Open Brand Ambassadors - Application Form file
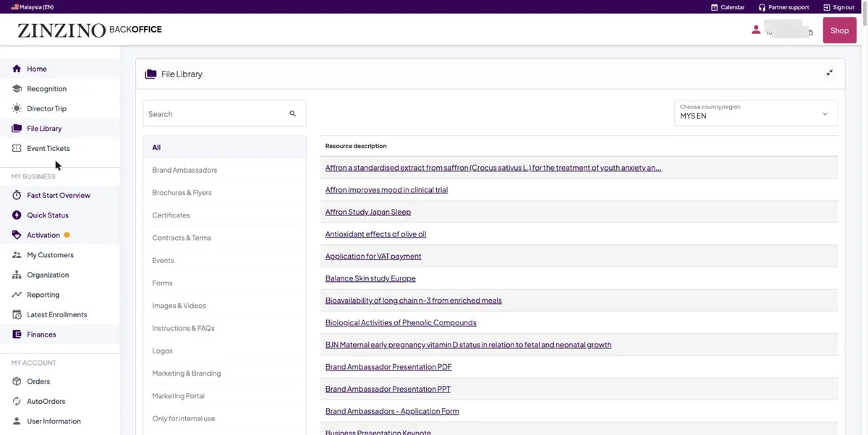The width and height of the screenshot is (868, 435). point(392,411)
